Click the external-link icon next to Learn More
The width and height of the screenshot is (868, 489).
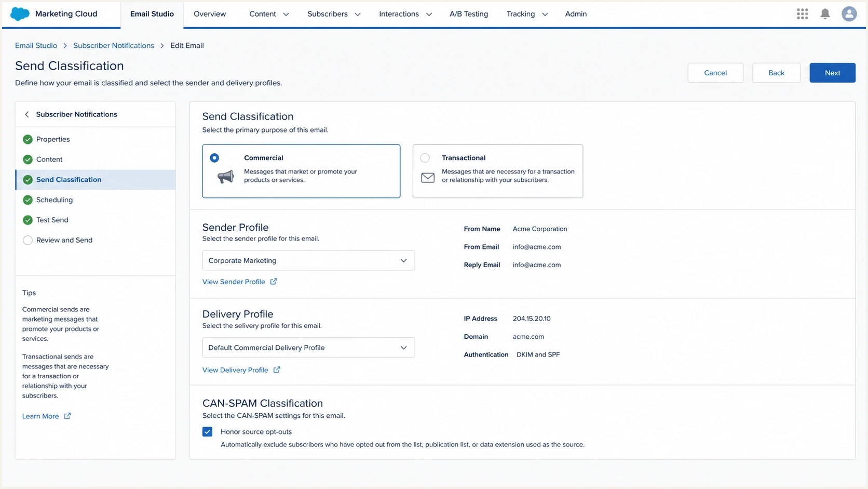[x=67, y=416]
